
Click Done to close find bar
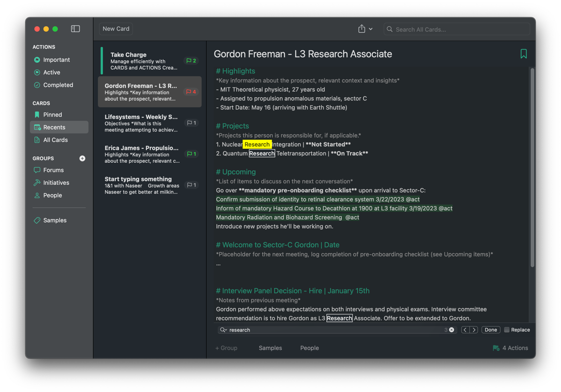click(490, 330)
